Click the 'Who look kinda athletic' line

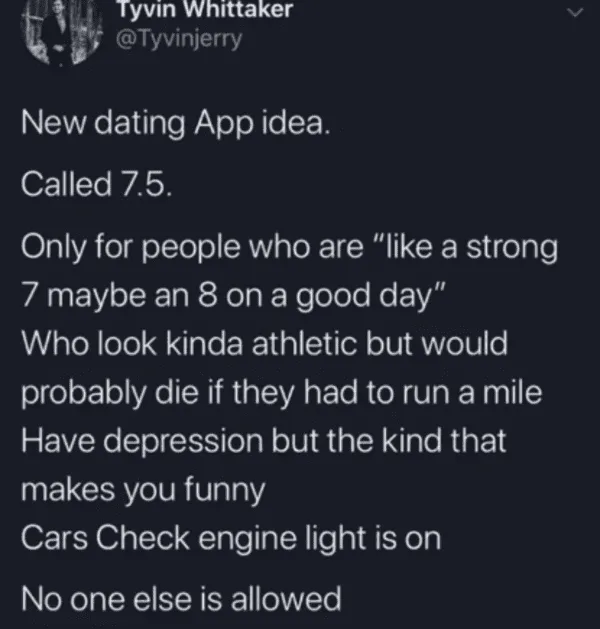265,343
